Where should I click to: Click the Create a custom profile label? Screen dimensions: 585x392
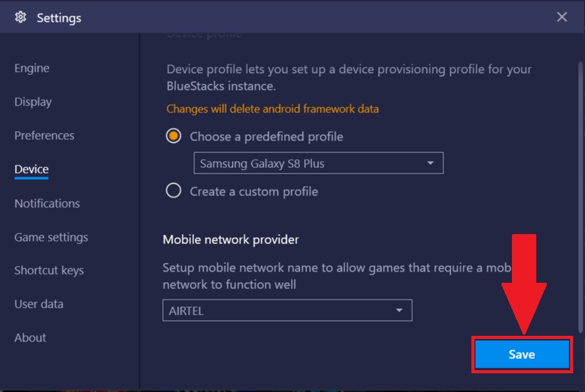point(253,192)
